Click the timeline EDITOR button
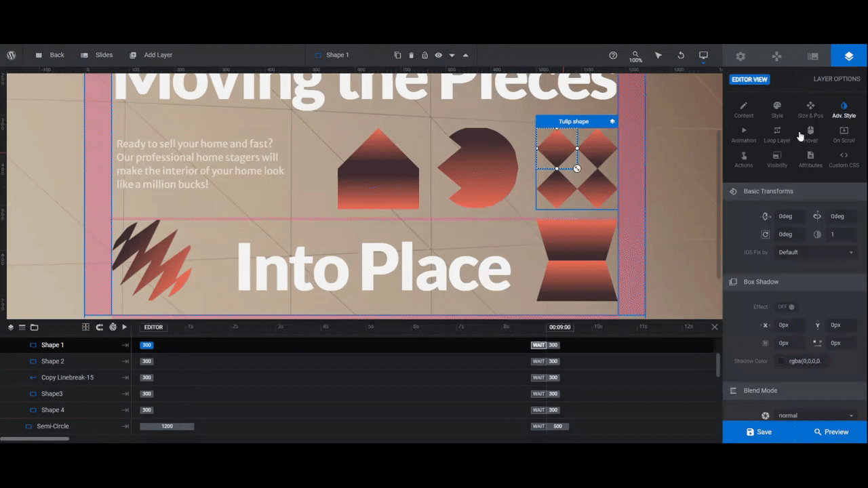868x488 pixels. click(x=153, y=327)
